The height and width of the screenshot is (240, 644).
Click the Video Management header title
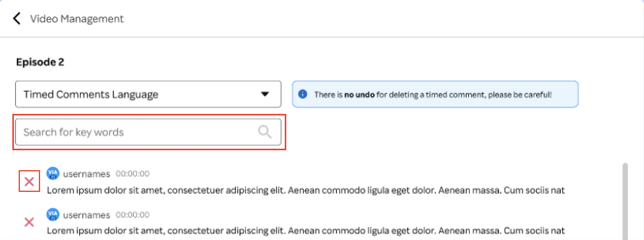click(x=77, y=19)
